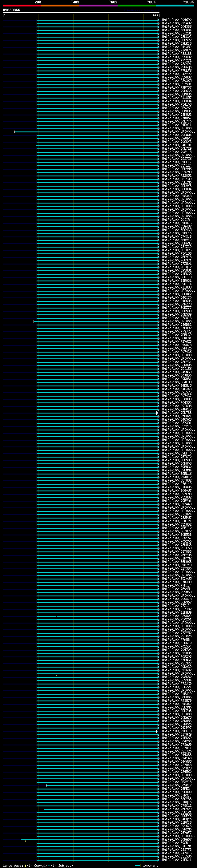
Task: Click the query end position 444
Action: (x=155, y=15)
